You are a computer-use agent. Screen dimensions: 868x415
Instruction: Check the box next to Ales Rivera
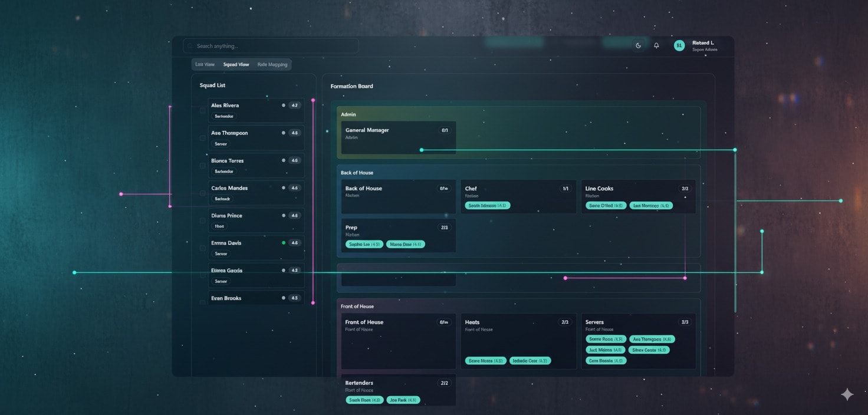point(203,110)
